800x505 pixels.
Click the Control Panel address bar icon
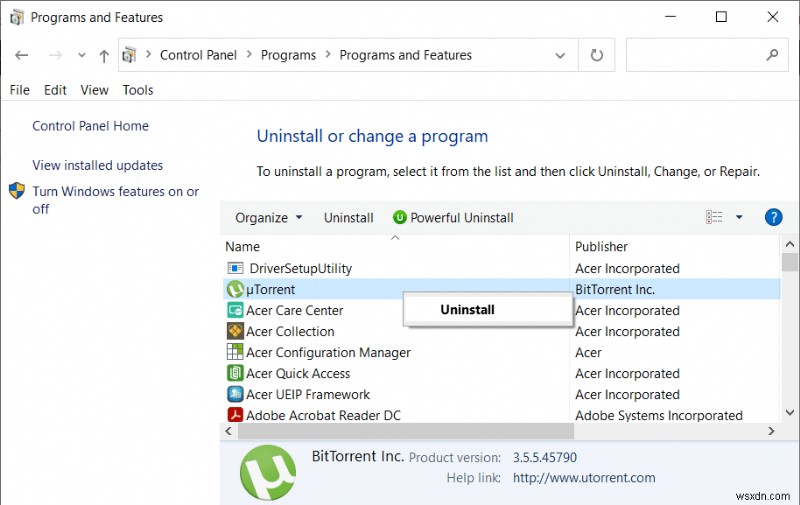[130, 55]
